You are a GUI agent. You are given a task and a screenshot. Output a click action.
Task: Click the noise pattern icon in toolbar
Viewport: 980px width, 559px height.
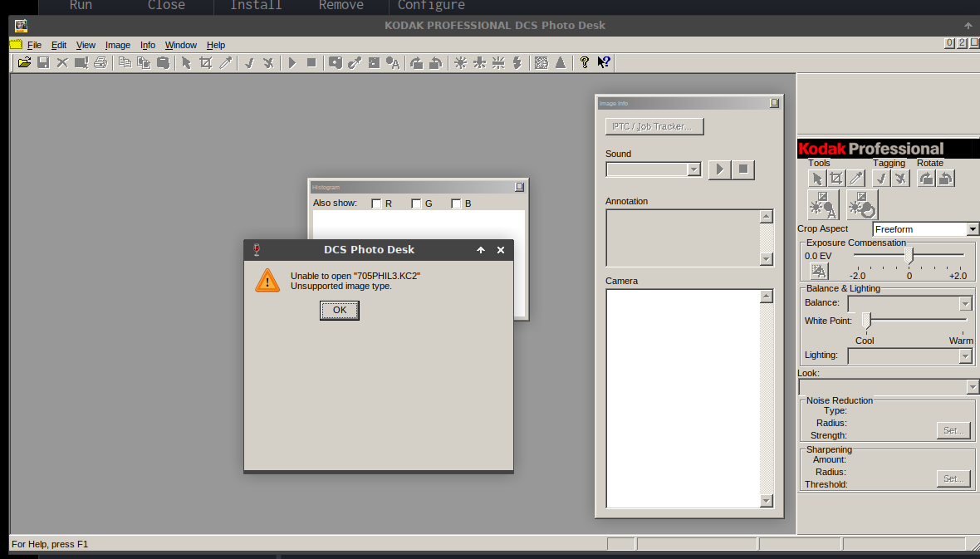click(541, 62)
